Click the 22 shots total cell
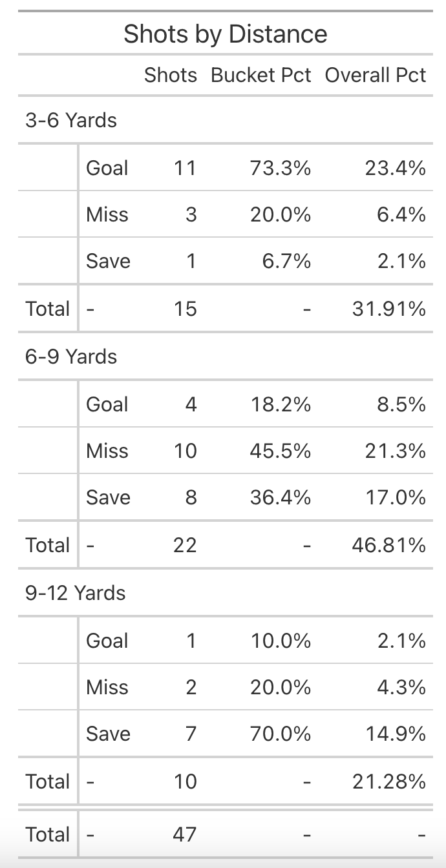The height and width of the screenshot is (868, 446). coord(184,545)
